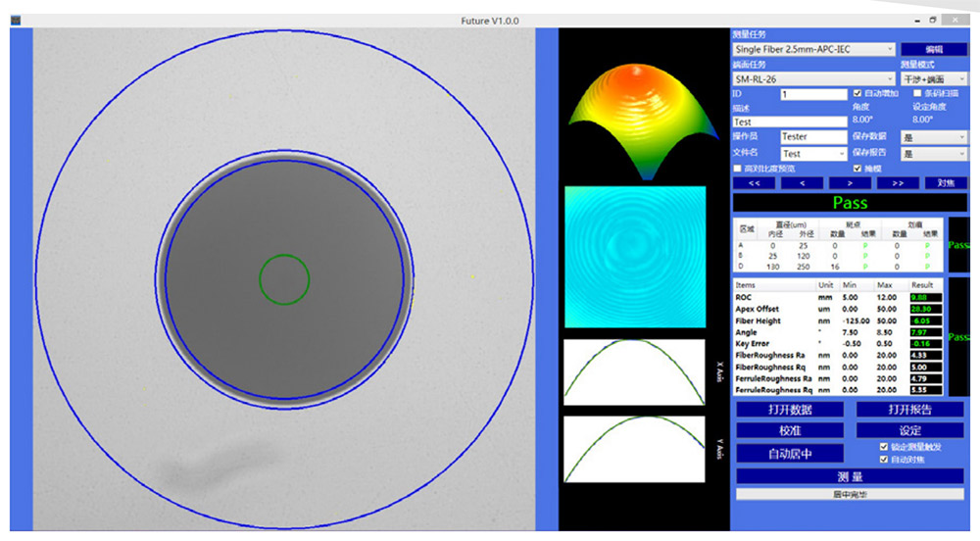Screen dimensions: 980x541
Task: Click the 校准 calibration button
Action: click(788, 430)
